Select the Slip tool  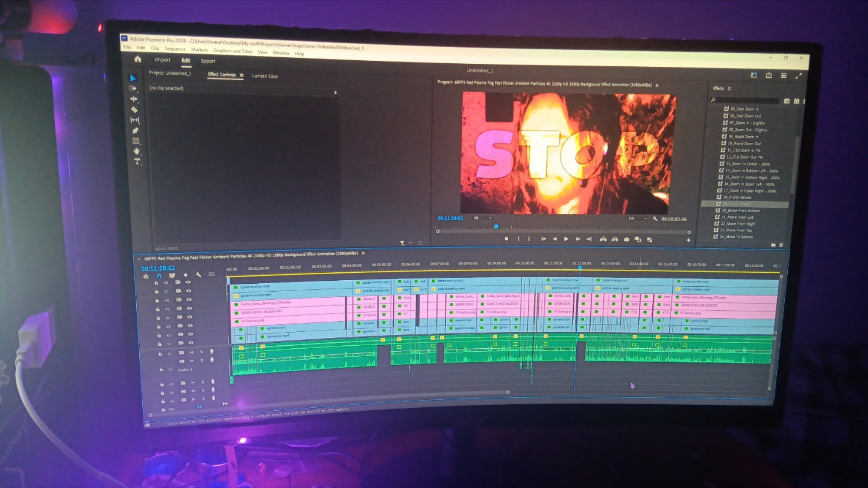click(135, 120)
